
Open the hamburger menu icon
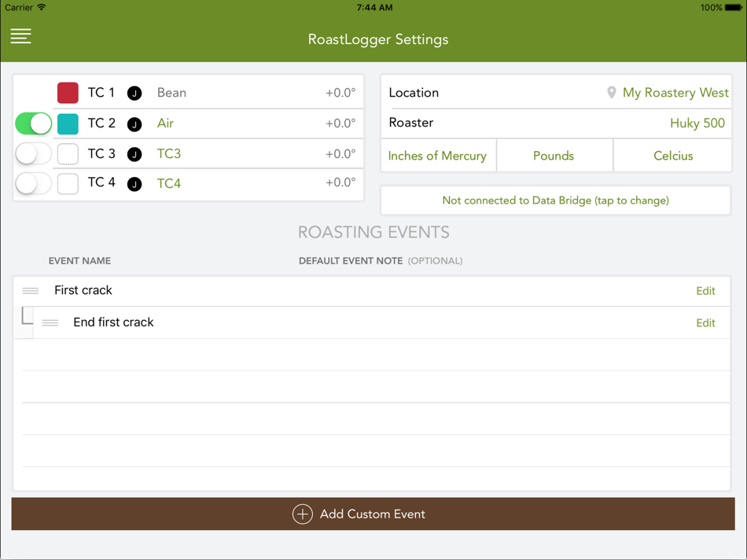click(21, 36)
